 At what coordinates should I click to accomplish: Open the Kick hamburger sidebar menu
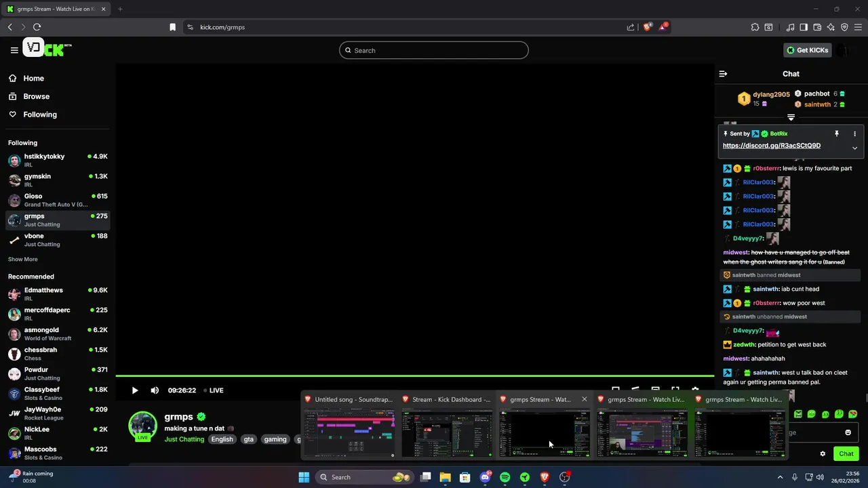tap(14, 50)
